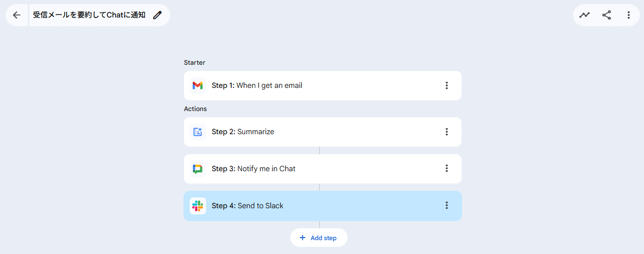Click the plus icon beside Add step
Viewport: 644px width, 254px height.
303,238
